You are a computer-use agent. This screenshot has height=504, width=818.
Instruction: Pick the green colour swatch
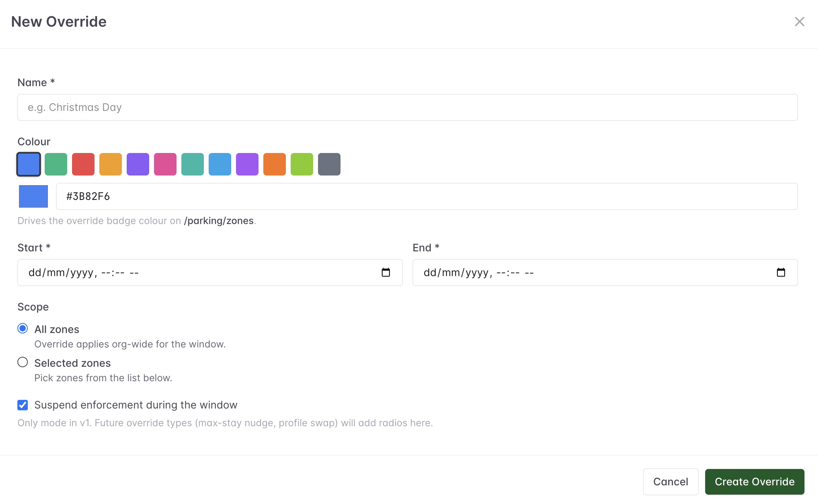point(56,164)
